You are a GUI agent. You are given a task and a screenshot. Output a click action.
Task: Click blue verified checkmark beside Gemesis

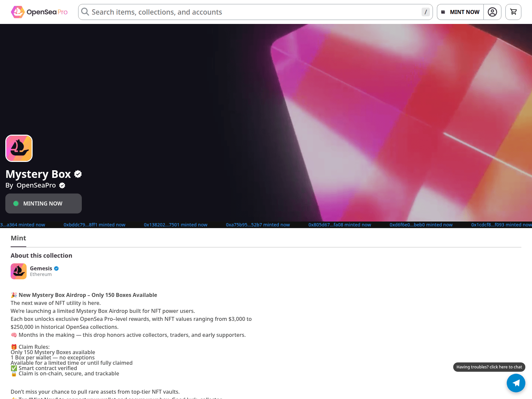click(57, 268)
